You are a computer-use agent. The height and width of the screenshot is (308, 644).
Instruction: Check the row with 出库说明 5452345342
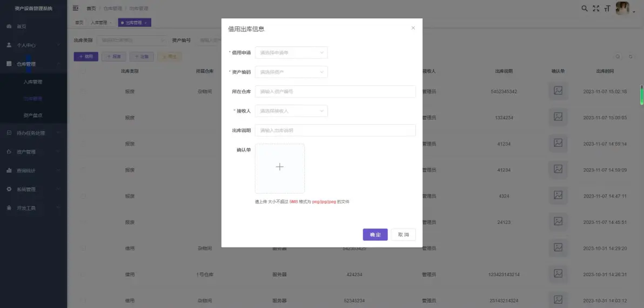(83, 91)
